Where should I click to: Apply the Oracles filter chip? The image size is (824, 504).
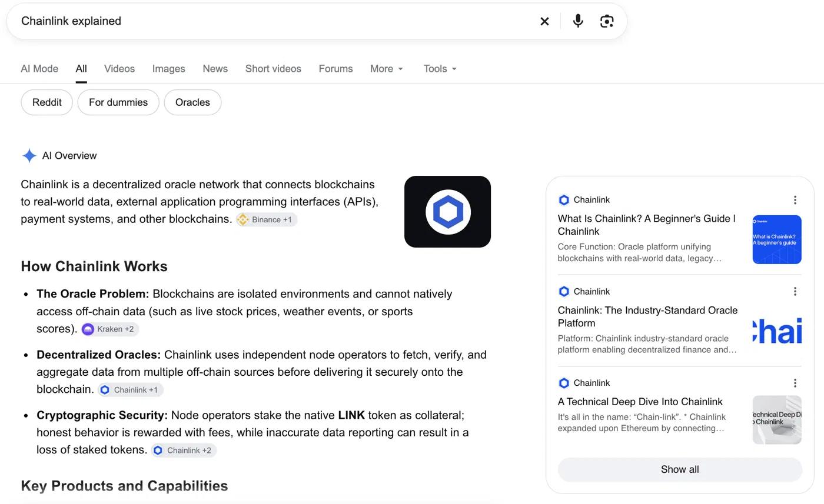point(192,102)
